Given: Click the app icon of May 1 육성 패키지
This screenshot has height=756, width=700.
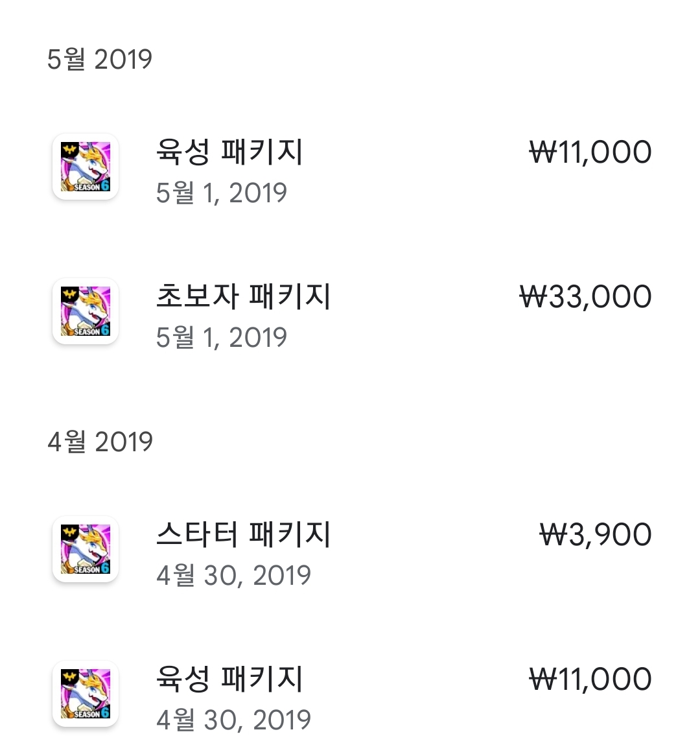Looking at the screenshot, I should [x=85, y=167].
